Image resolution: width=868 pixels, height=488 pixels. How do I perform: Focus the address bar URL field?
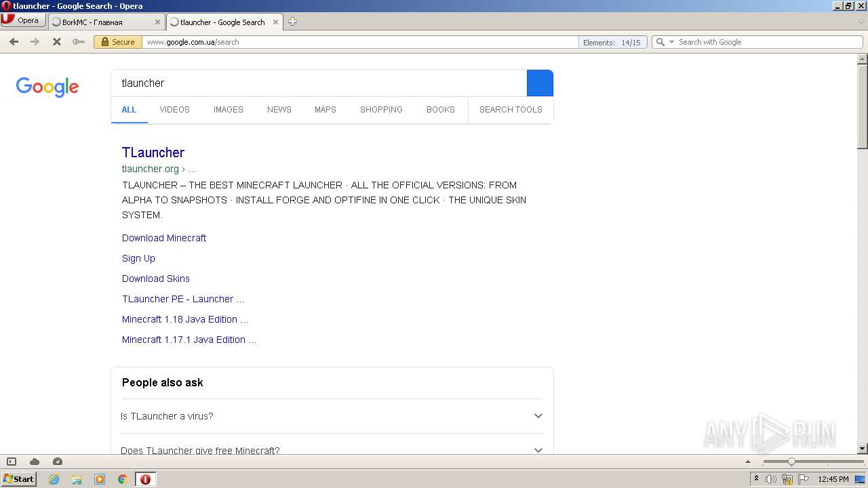coord(359,42)
